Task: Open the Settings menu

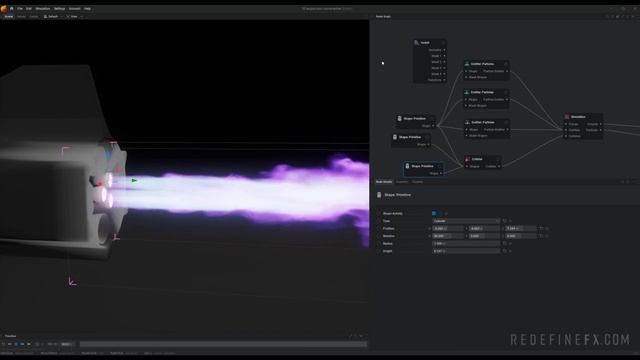Action: [59, 8]
